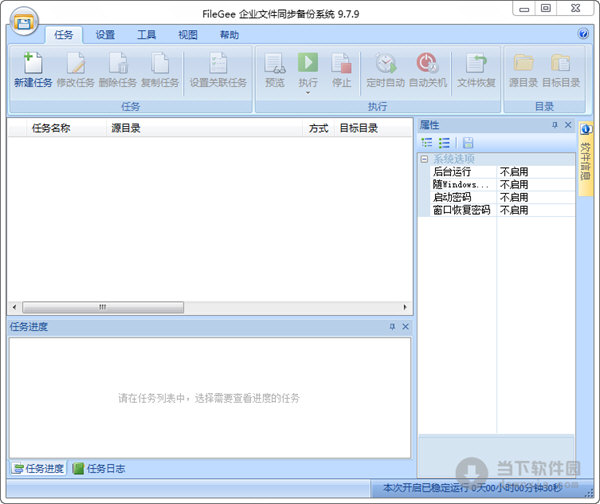Screen dimensions: 600x504
Task: Switch to the 任务进度 bottom tab
Action: click(39, 468)
